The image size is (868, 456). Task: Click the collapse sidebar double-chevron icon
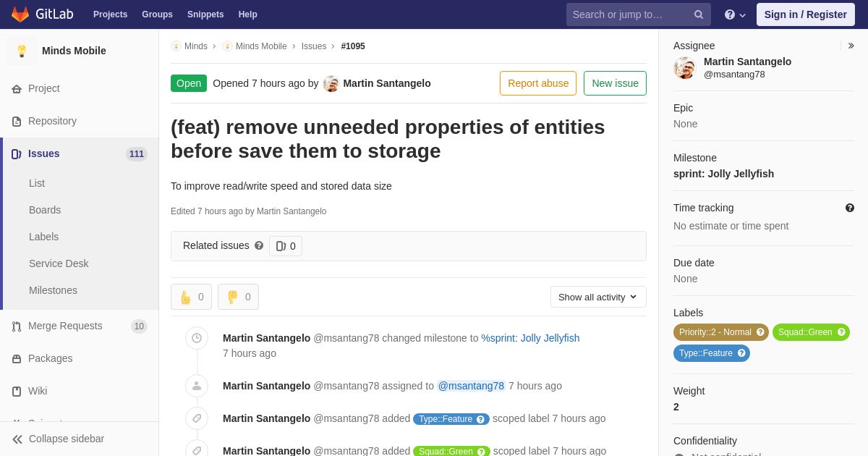click(x=17, y=439)
